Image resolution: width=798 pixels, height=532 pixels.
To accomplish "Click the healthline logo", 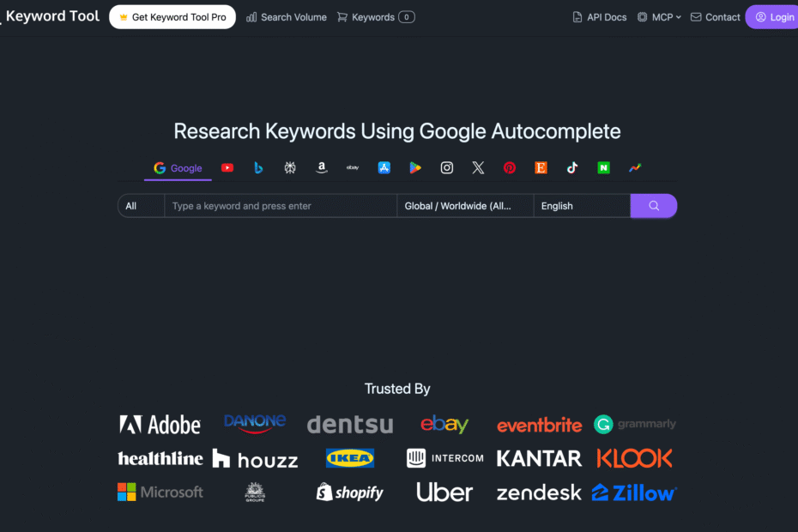I will point(160,459).
